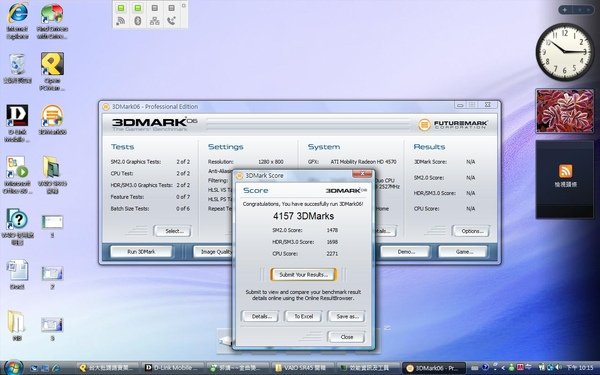Open the orange circular 3DMark06 desktop shortcut
Viewport: 600px width, 375px height.
point(52,119)
